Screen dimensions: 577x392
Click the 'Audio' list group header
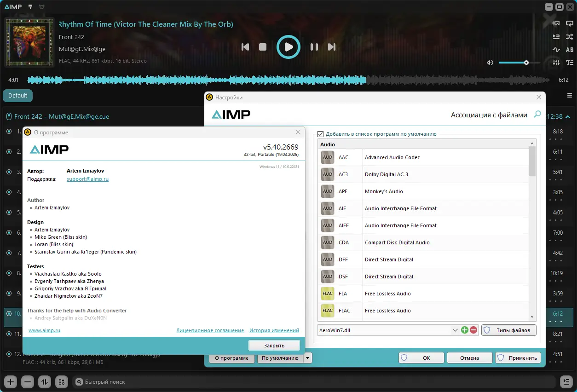pyautogui.click(x=423, y=144)
